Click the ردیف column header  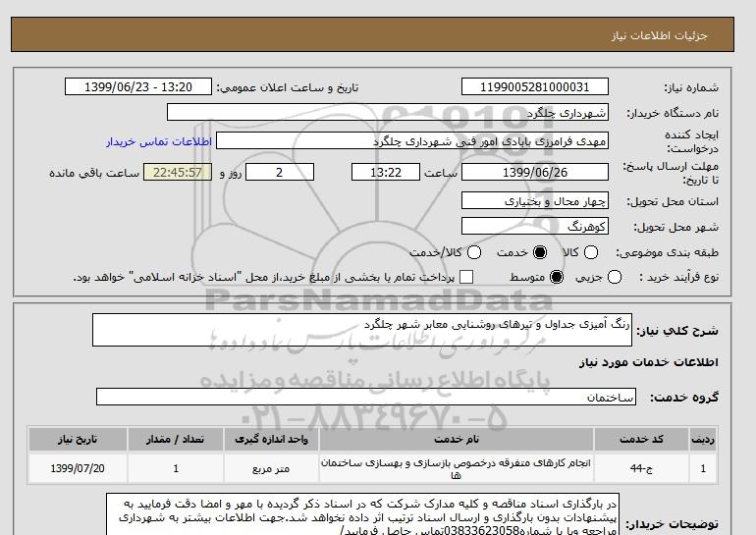coord(703,439)
